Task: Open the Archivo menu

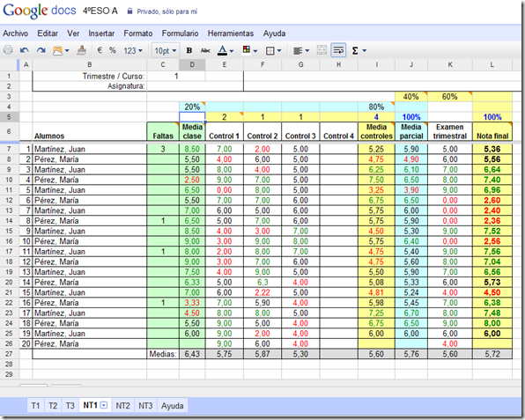Action: 15,33
